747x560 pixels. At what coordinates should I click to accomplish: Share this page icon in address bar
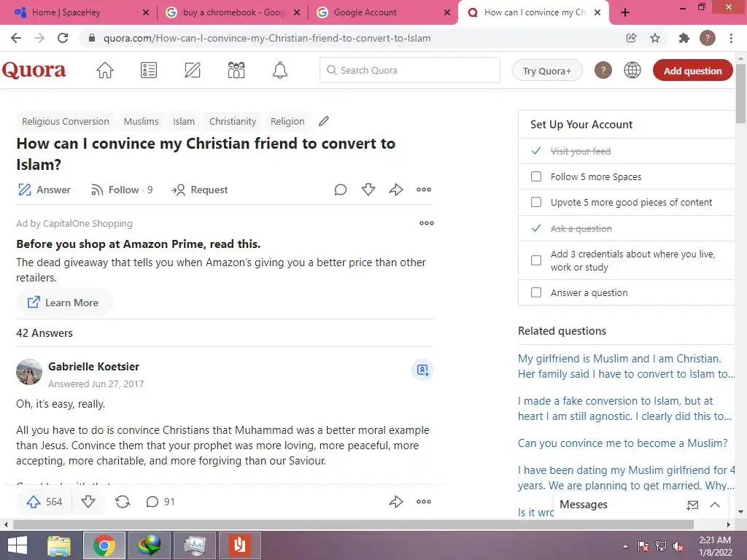[631, 38]
